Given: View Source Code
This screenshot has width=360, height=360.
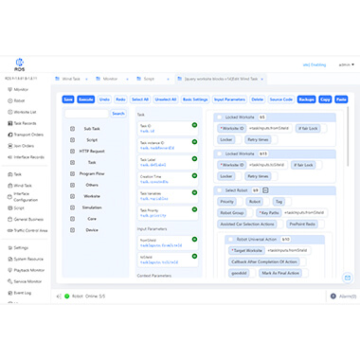Looking at the screenshot, I should coord(281,99).
